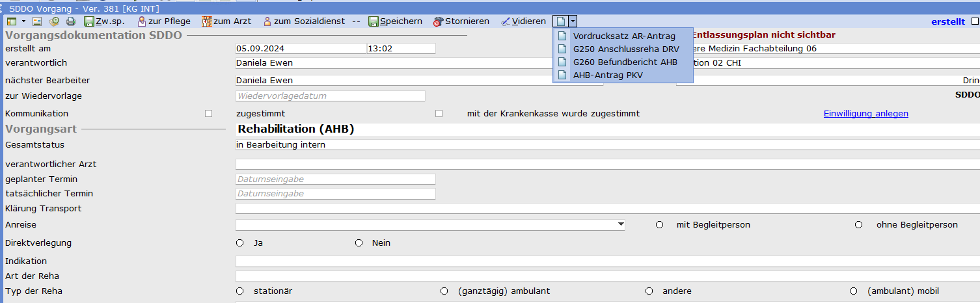Forward the case to zum Arzt
Image resolution: width=980 pixels, height=303 pixels.
pyautogui.click(x=226, y=21)
